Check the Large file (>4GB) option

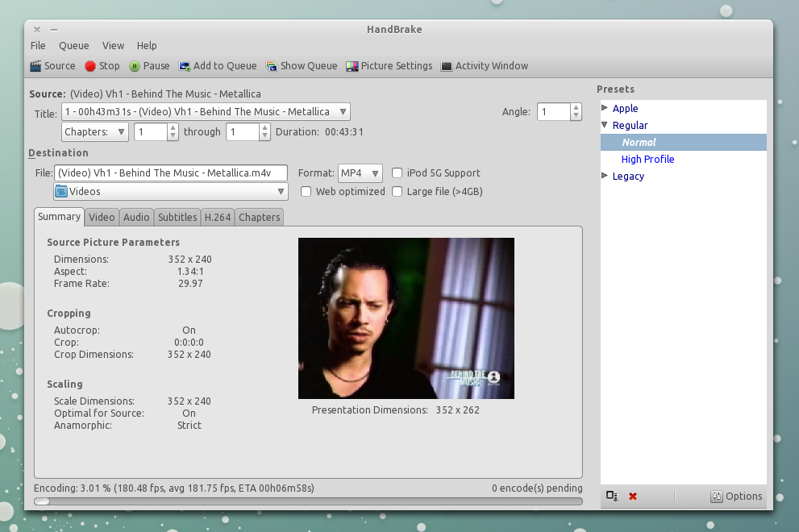397,192
